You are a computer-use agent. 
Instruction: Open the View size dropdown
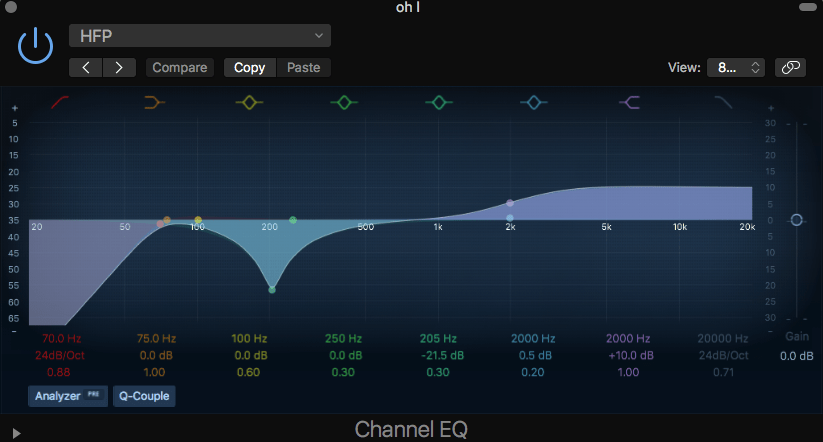tap(737, 68)
